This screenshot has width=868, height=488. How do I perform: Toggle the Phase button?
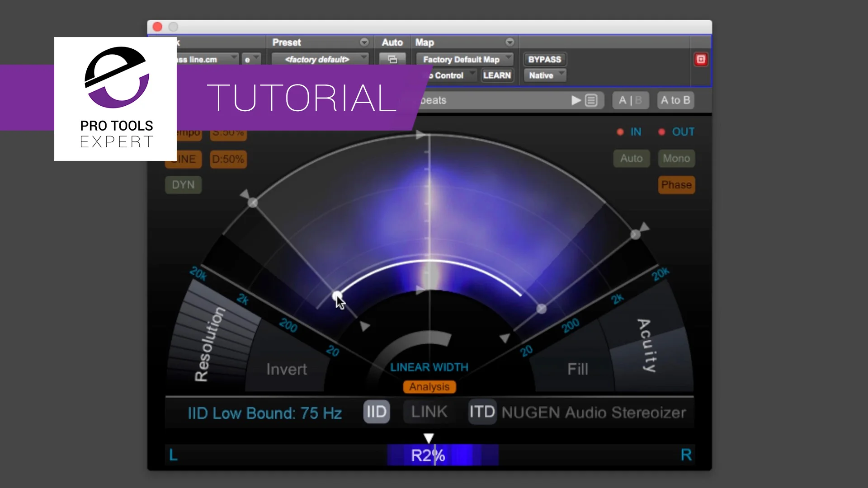click(676, 185)
